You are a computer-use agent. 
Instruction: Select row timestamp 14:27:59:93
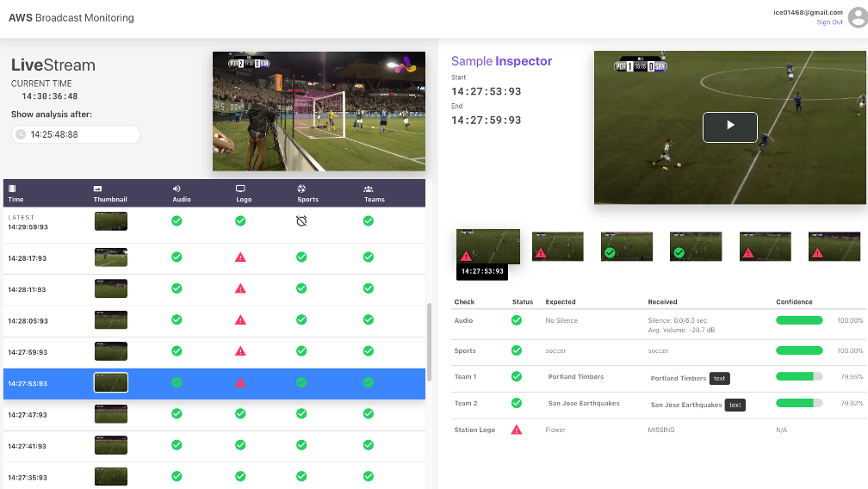pos(28,352)
